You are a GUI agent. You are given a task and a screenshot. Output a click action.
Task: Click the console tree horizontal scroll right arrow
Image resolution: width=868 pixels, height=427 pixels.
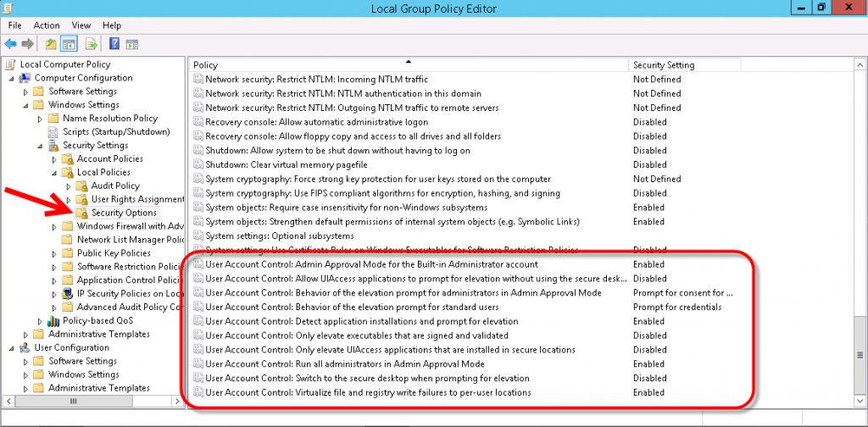click(x=179, y=402)
